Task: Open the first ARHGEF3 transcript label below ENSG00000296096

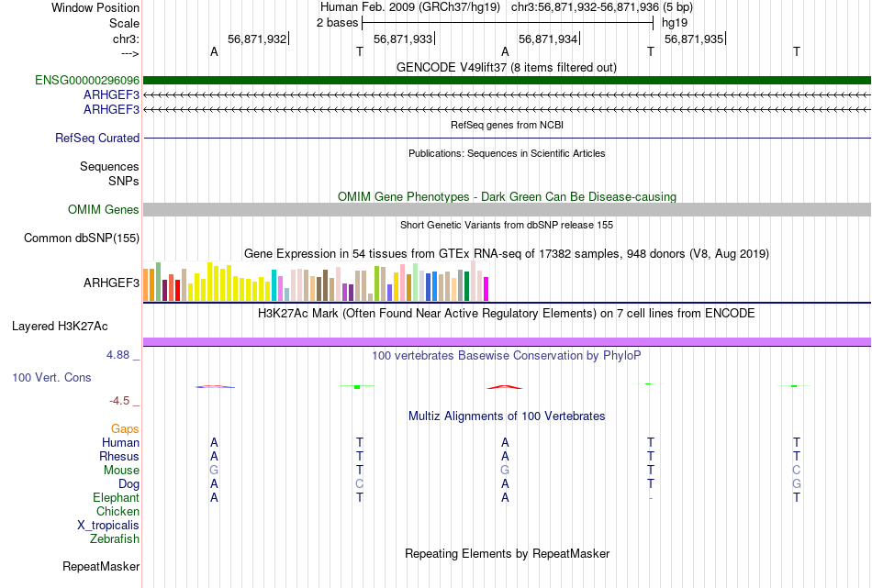Action: [x=111, y=95]
